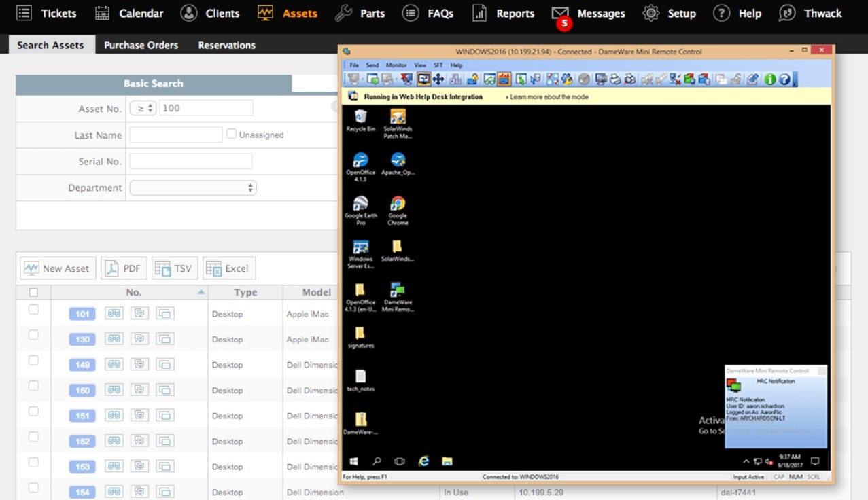
Task: Click the binoculars icon for asset 152
Action: [x=114, y=441]
